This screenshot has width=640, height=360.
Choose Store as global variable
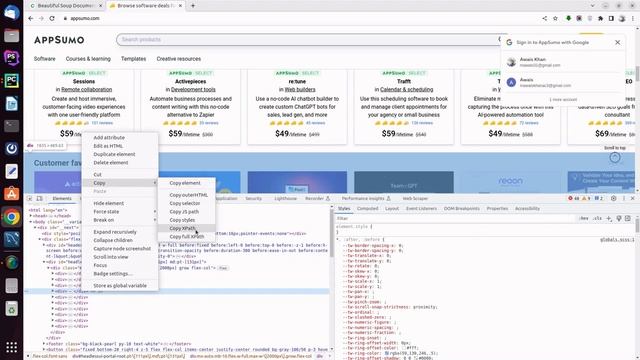coord(120,286)
